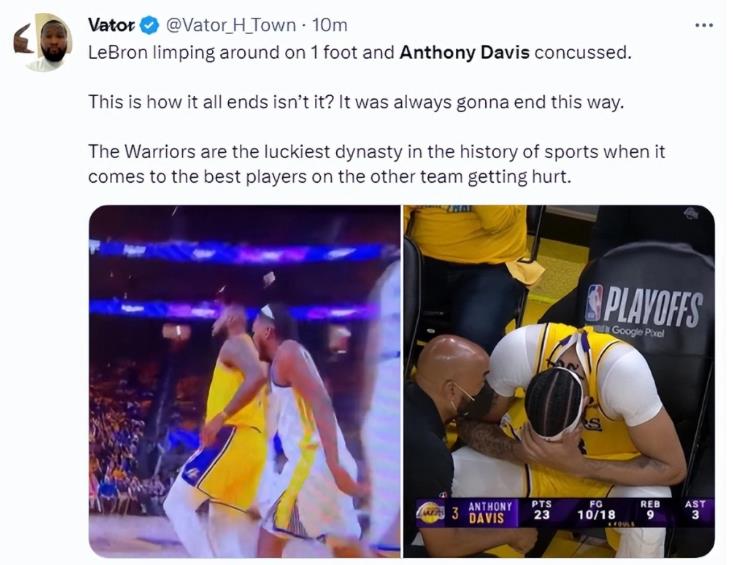This screenshot has height=565, width=733.
Task: Open the three-dot more options menu
Action: (x=704, y=26)
